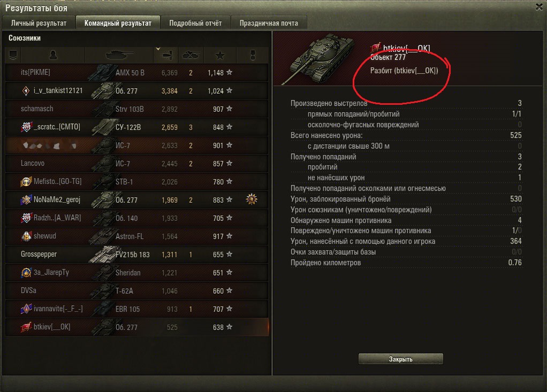The width and height of the screenshot is (547, 392).
Task: Click the Объект 277 tank thumbnail
Action: [319, 58]
